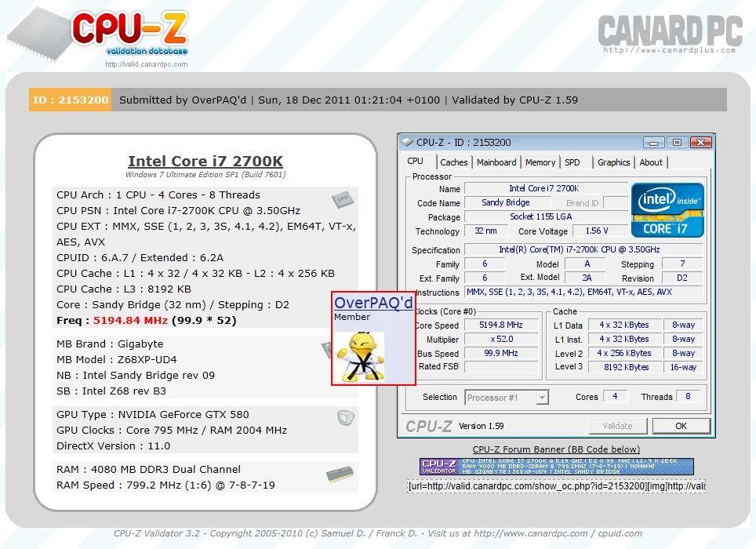756x549 pixels.
Task: Click the Windows 7 Ultimate Edition subtitle
Action: coord(205,174)
